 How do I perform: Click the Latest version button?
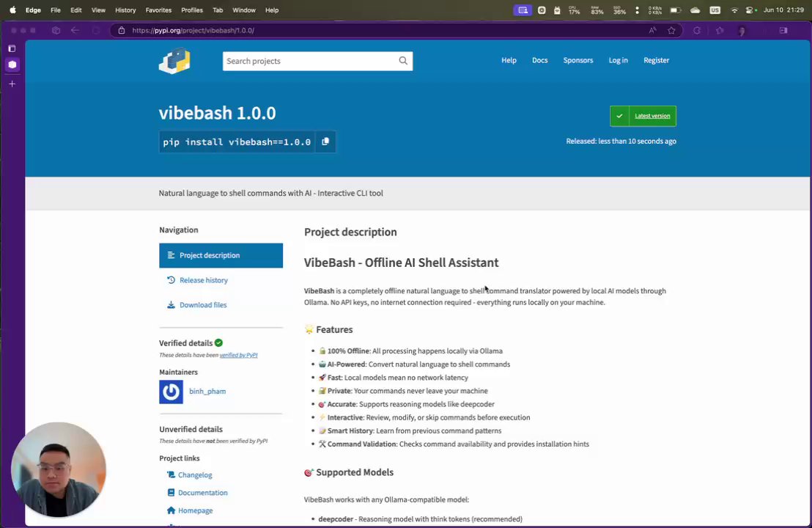(643, 116)
